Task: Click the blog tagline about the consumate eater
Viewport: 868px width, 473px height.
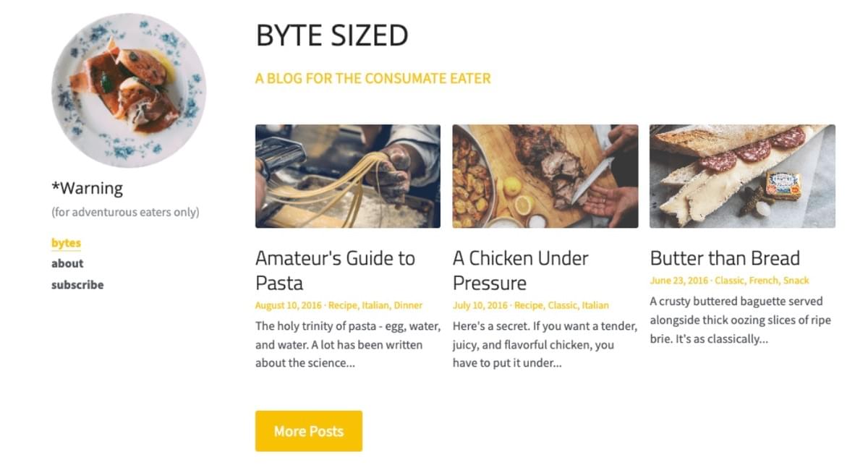Action: click(x=373, y=78)
